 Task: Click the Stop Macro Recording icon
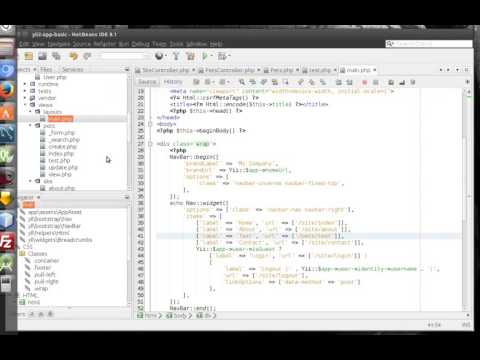point(375,82)
